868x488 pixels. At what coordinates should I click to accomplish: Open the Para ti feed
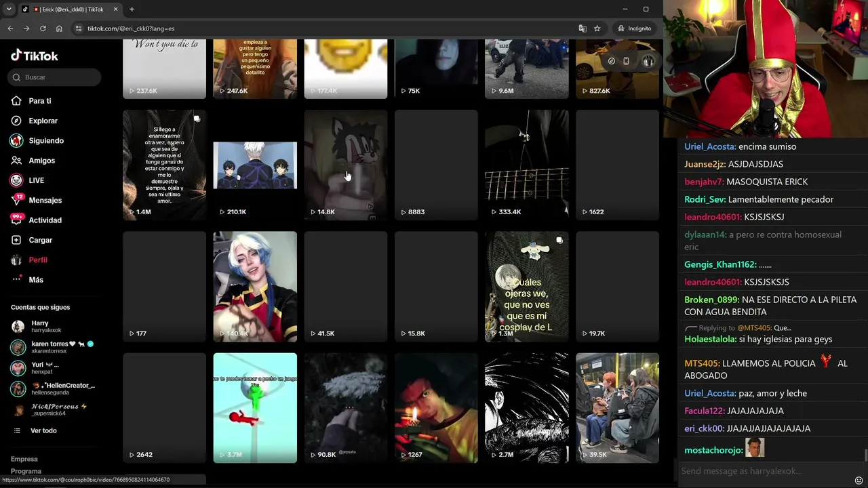(x=40, y=101)
